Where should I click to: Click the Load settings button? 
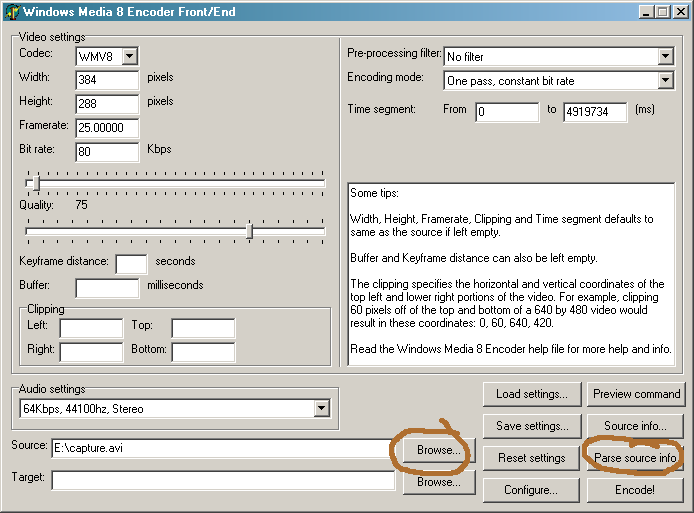point(532,394)
